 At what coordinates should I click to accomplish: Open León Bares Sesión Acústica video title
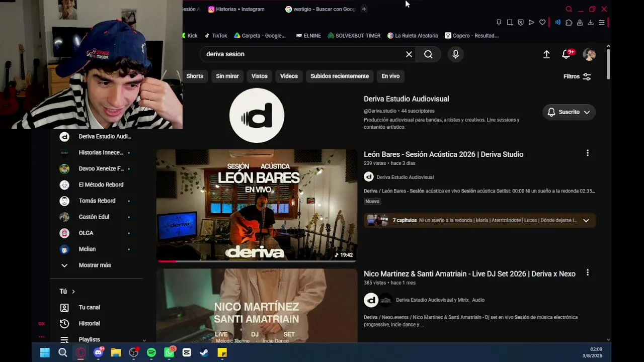click(x=444, y=154)
